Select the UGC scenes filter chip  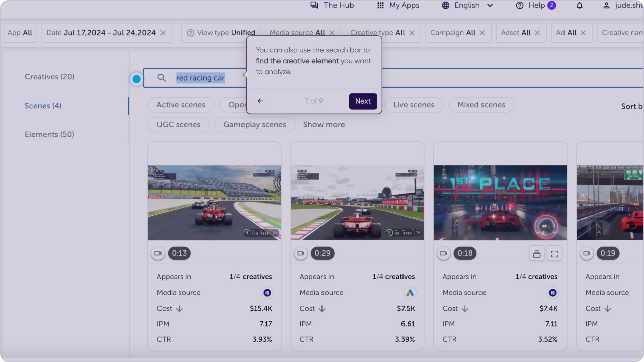click(x=178, y=125)
